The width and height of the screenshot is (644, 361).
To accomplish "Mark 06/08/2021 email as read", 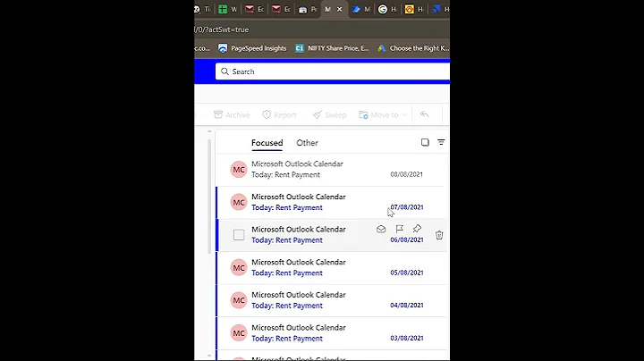I will 381,229.
